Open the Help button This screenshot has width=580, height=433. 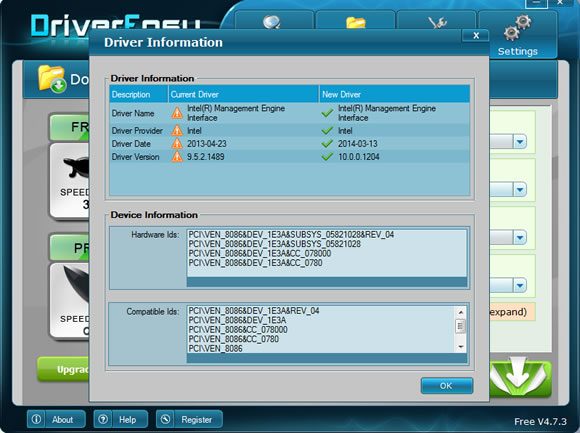tap(121, 419)
